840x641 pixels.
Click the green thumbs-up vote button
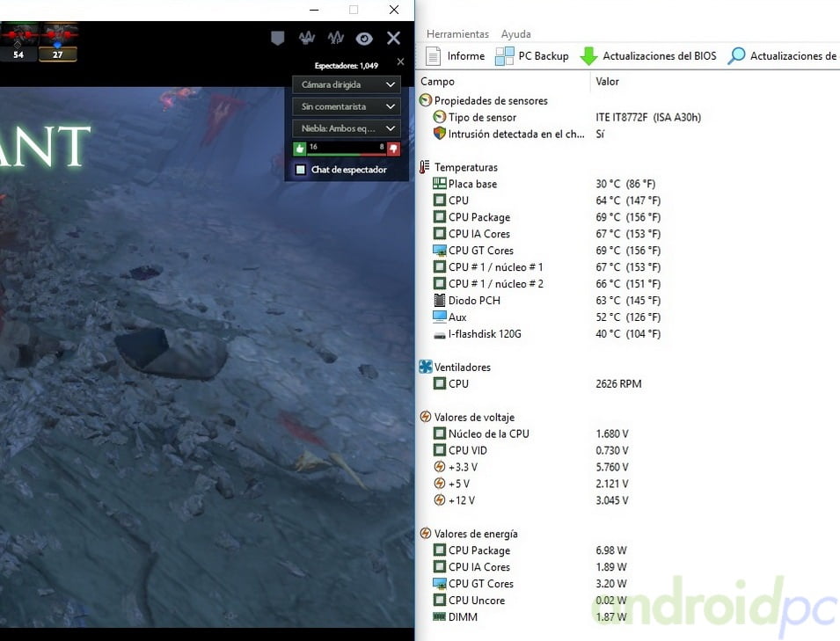(x=299, y=149)
